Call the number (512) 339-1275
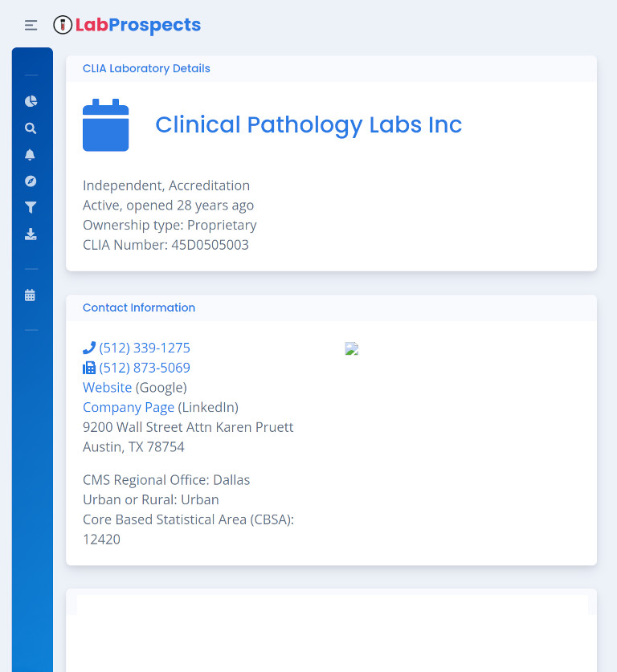Screen dimensions: 617x672 pyautogui.click(x=145, y=348)
